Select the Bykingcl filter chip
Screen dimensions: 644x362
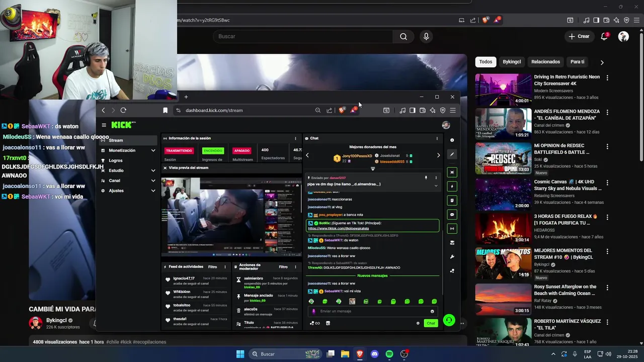512,62
